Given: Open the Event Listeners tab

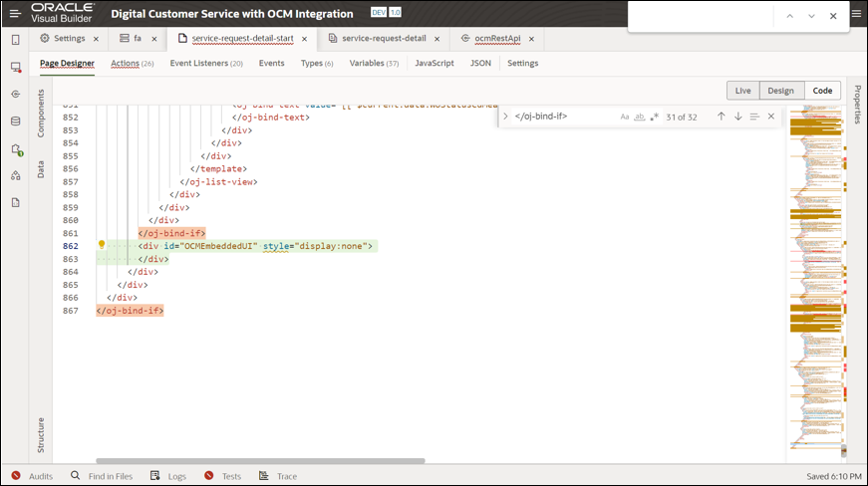Looking at the screenshot, I should click(x=206, y=63).
